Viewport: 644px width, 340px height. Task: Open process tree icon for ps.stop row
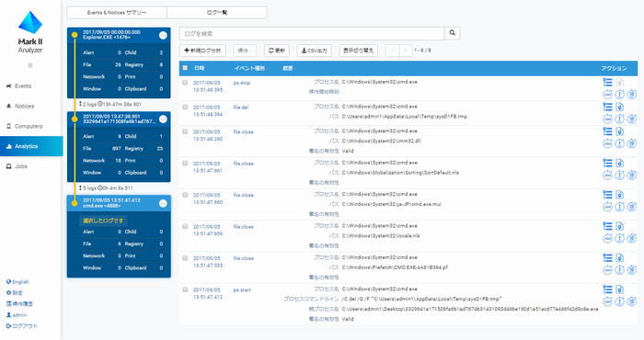click(x=607, y=82)
